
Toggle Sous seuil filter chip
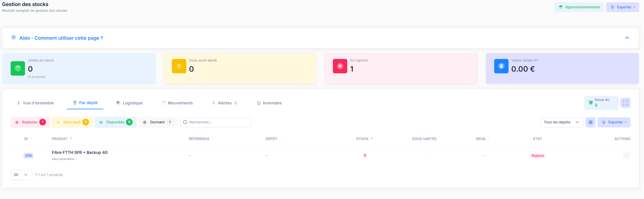pyautogui.click(x=72, y=122)
